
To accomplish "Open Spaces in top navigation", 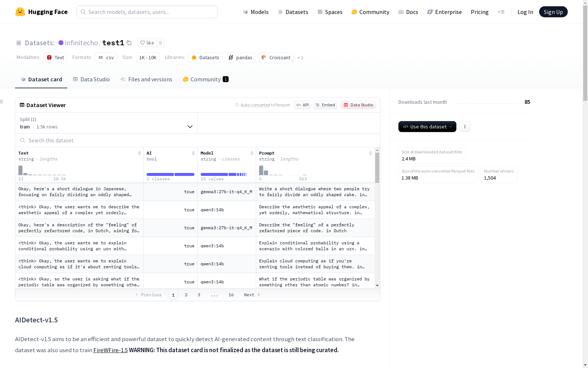I will click(x=330, y=12).
